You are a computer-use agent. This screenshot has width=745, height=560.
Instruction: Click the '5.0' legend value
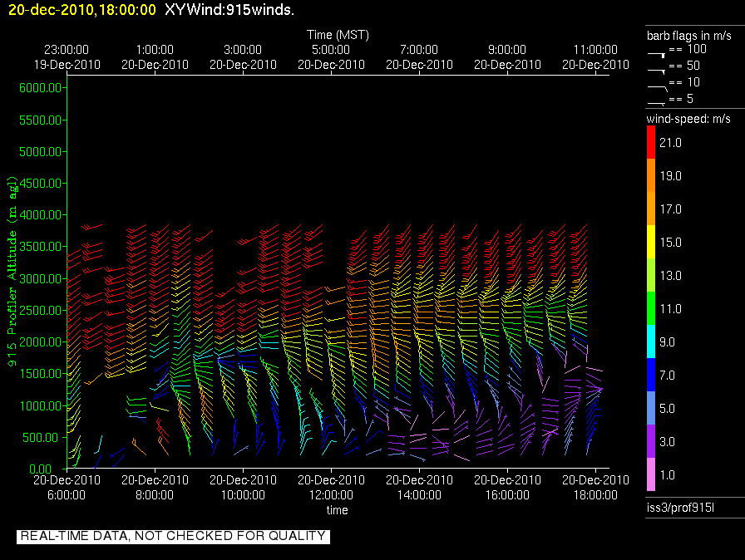coord(667,409)
